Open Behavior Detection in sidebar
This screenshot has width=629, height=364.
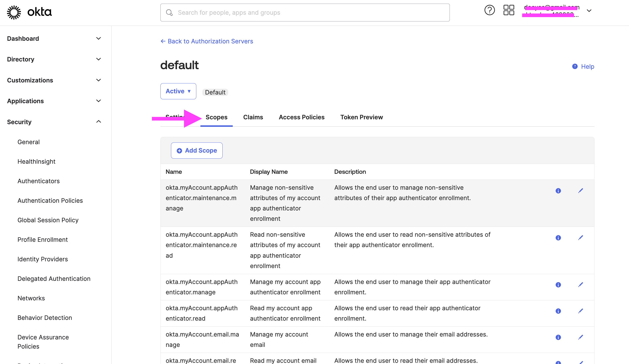[x=45, y=318]
